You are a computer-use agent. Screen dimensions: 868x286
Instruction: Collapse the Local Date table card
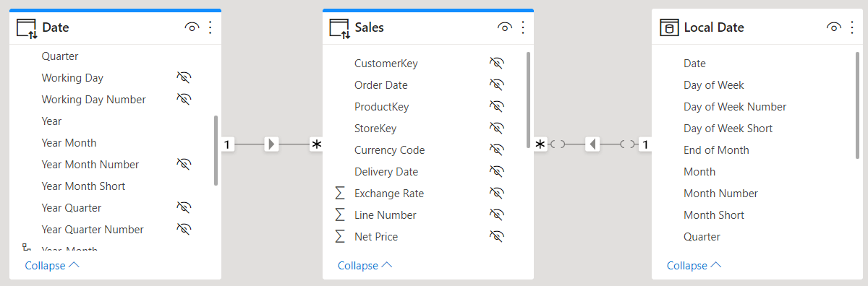click(x=694, y=265)
